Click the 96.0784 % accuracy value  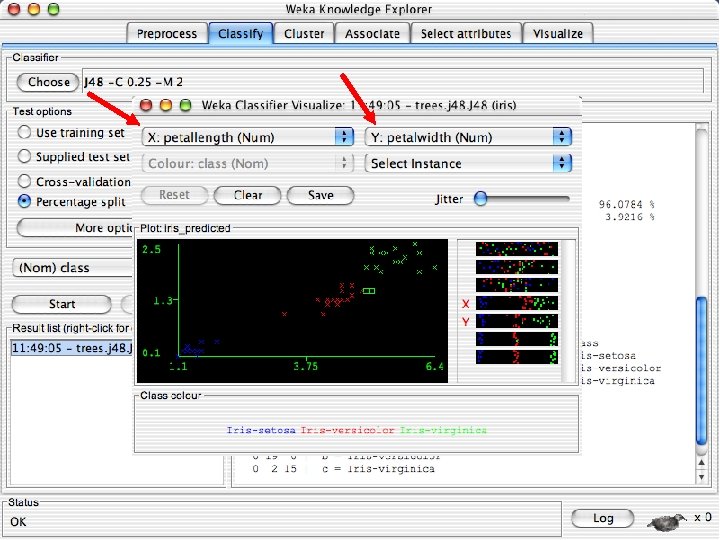coord(627,204)
